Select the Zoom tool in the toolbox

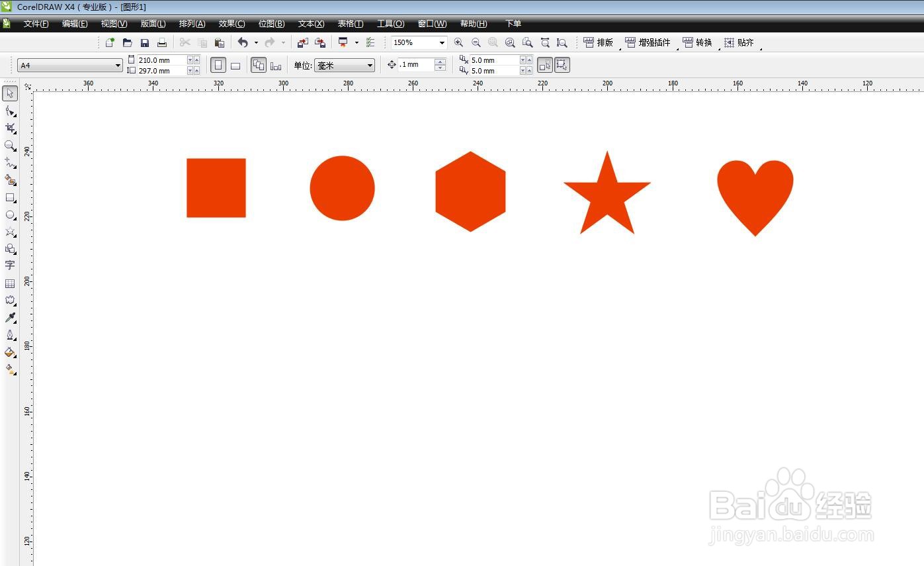[x=10, y=145]
